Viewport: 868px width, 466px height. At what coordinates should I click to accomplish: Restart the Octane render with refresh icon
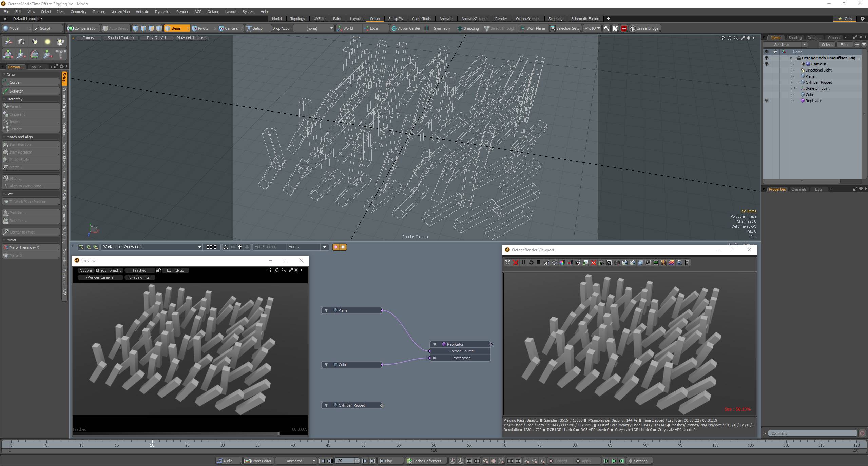[531, 263]
